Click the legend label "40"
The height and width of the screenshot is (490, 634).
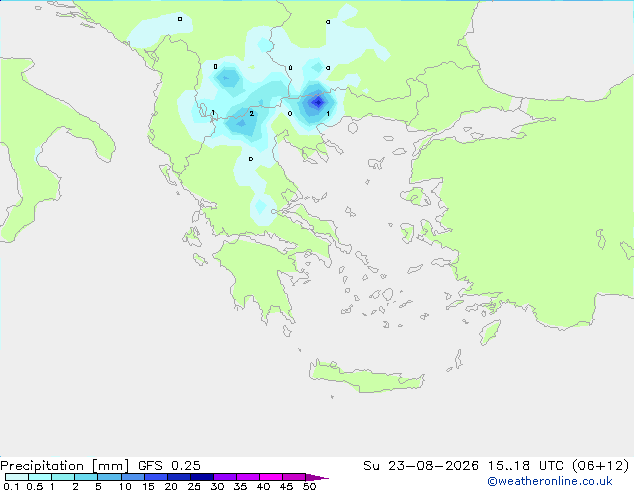click(x=263, y=486)
